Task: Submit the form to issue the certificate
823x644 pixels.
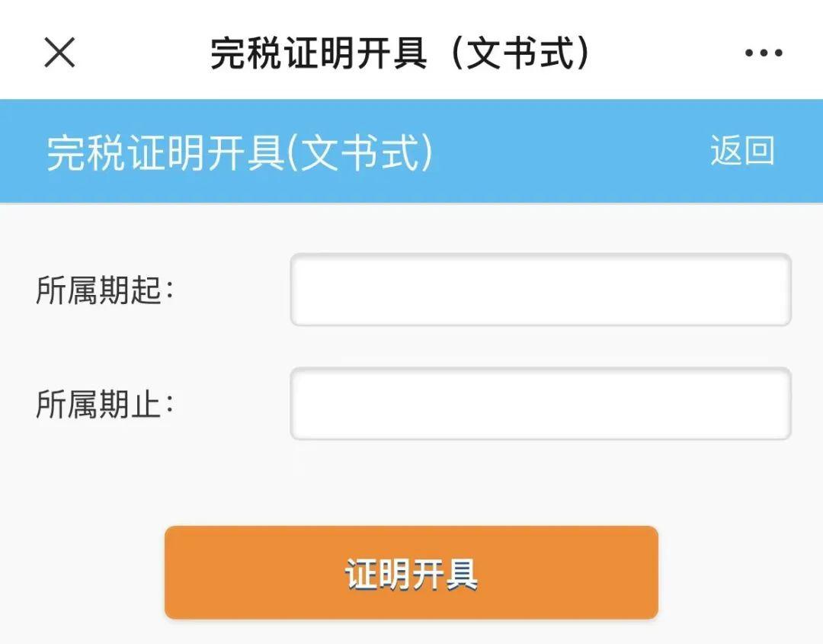Action: tap(411, 573)
